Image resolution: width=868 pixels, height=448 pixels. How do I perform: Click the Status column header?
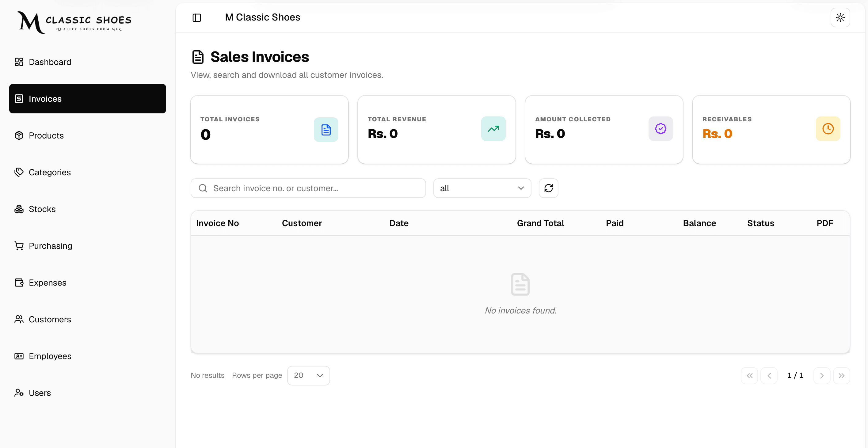[x=760, y=223]
